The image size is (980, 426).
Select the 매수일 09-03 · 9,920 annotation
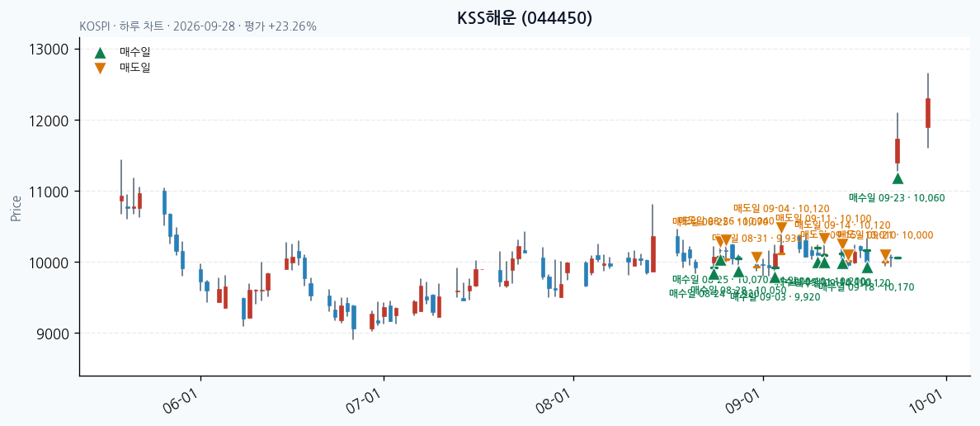(x=775, y=298)
